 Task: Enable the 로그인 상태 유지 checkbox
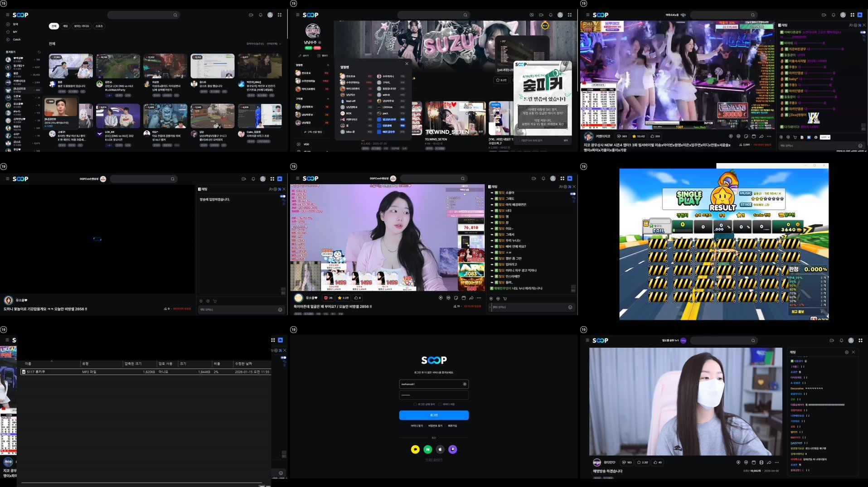pos(415,404)
